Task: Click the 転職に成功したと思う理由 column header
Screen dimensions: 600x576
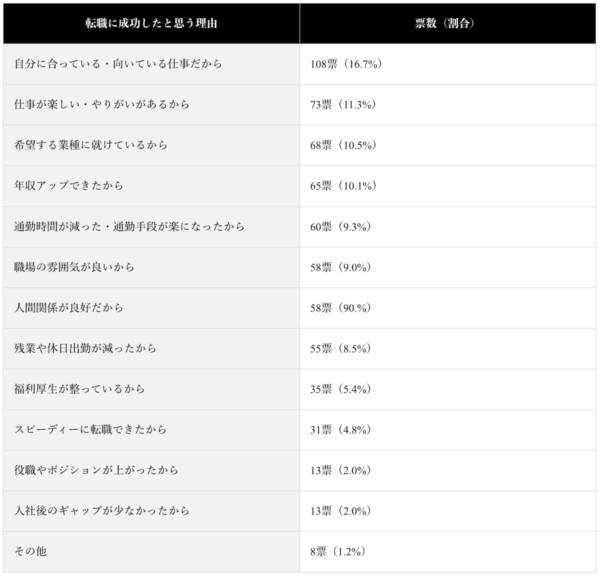Action: coord(152,23)
